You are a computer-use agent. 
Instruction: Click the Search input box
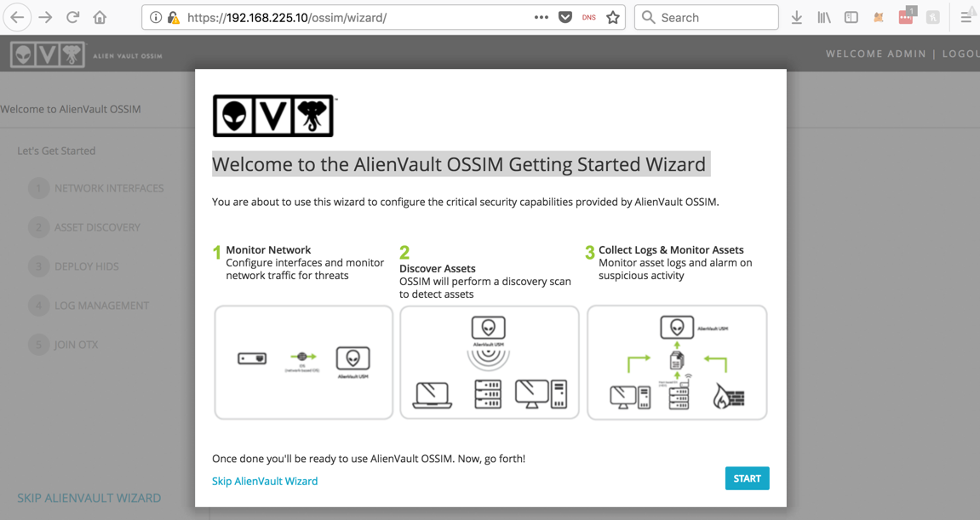point(706,18)
